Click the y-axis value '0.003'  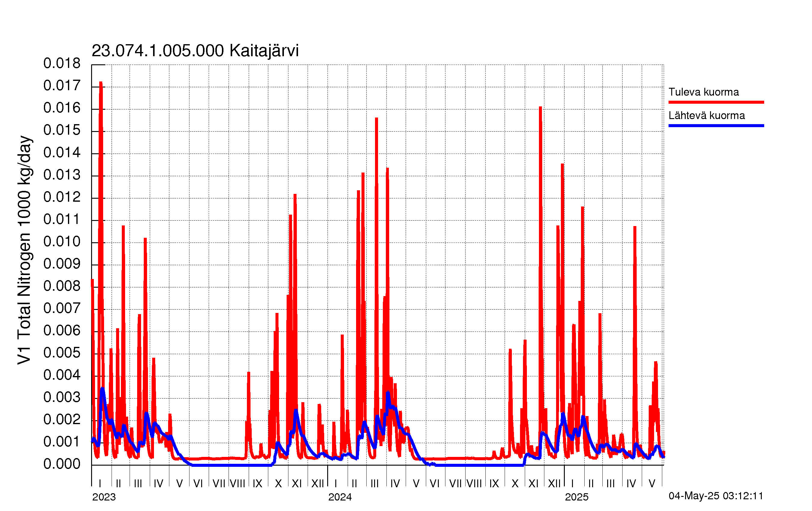[62, 397]
